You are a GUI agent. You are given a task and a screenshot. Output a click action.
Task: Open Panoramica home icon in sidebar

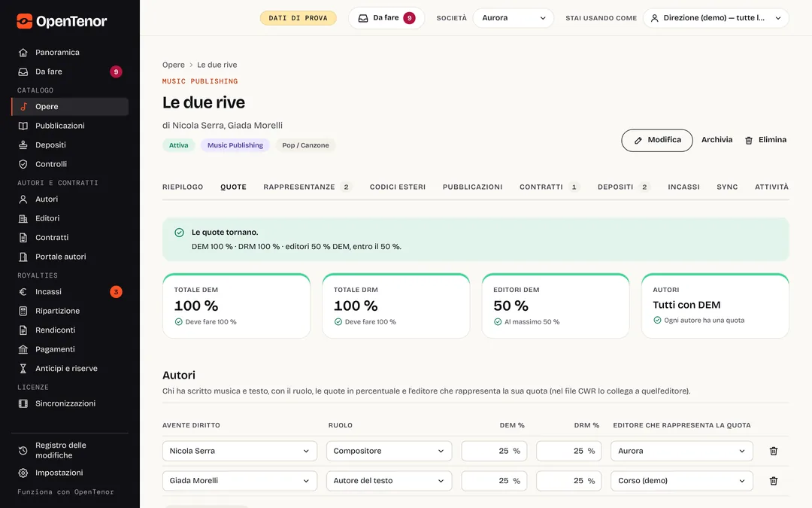click(23, 53)
